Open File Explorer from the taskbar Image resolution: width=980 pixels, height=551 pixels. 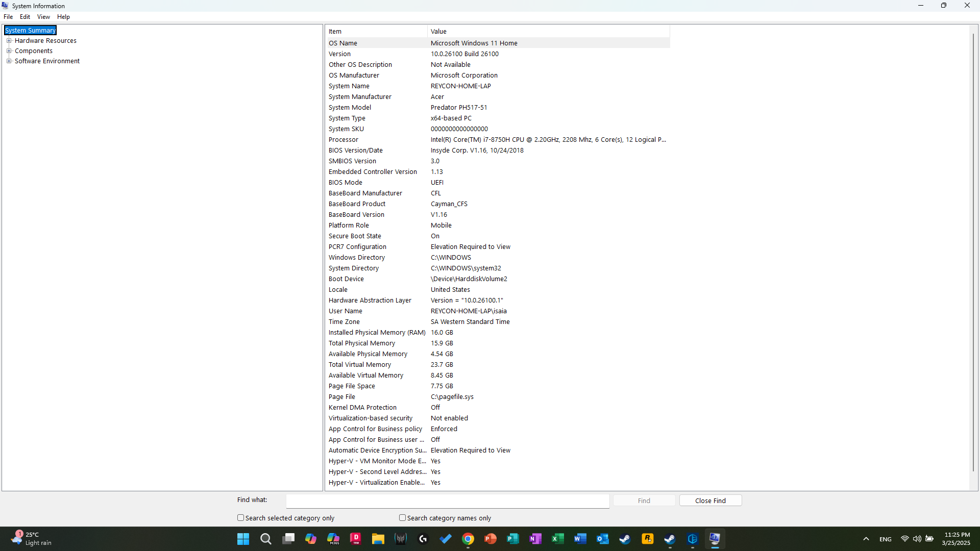pyautogui.click(x=378, y=539)
